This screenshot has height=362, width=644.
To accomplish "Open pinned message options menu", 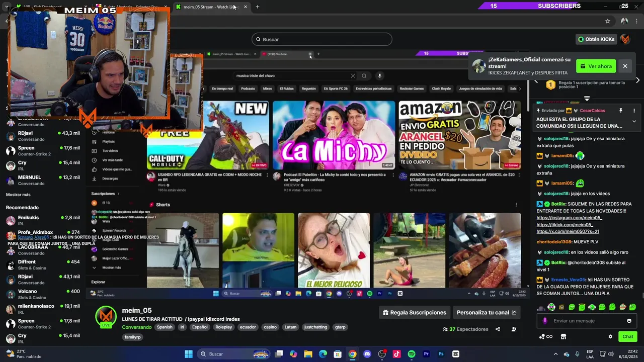I will point(634,111).
